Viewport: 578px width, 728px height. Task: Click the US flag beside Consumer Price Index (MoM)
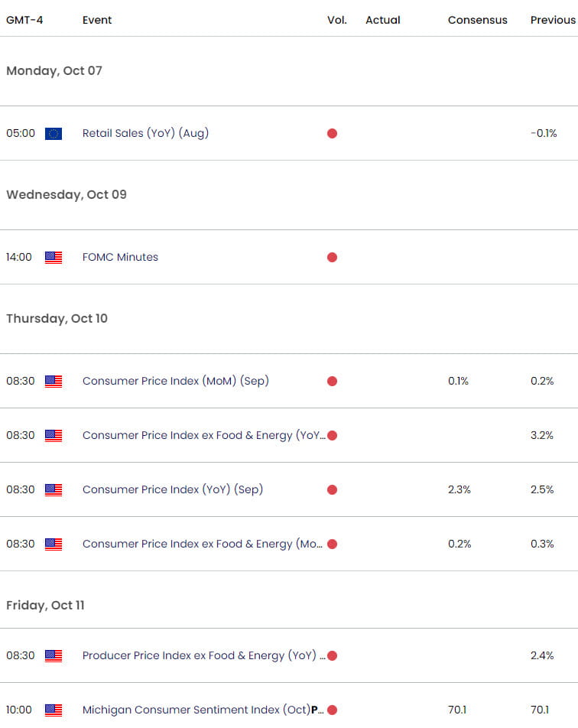tap(53, 381)
